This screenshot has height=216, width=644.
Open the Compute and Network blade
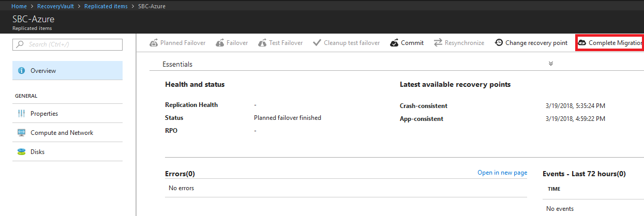coord(67,133)
